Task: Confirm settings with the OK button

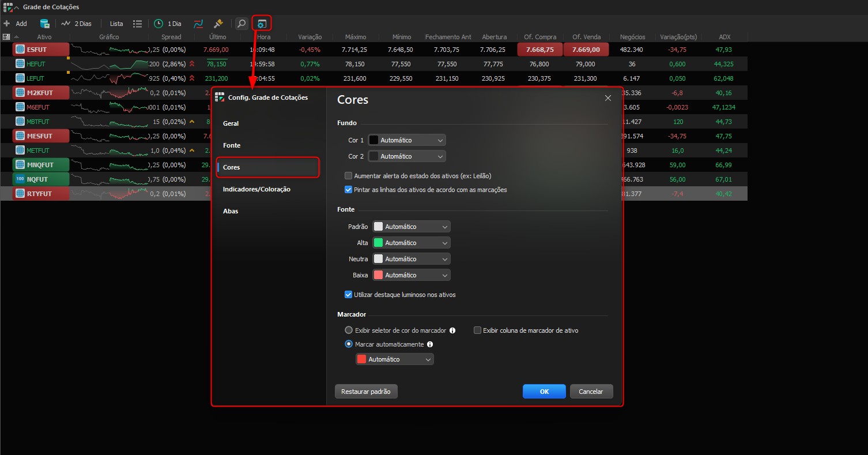Action: (x=544, y=392)
